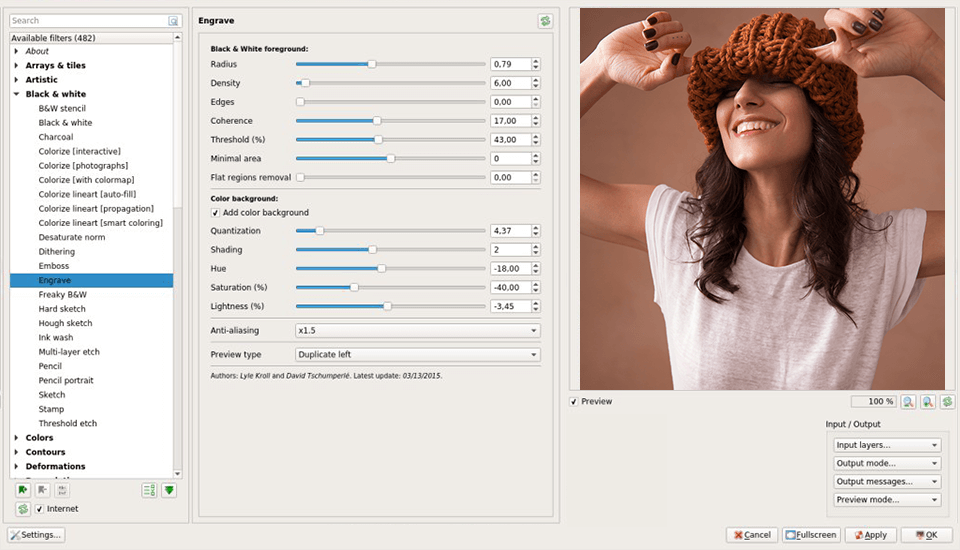Select the Freaky B&W filter

tap(62, 295)
